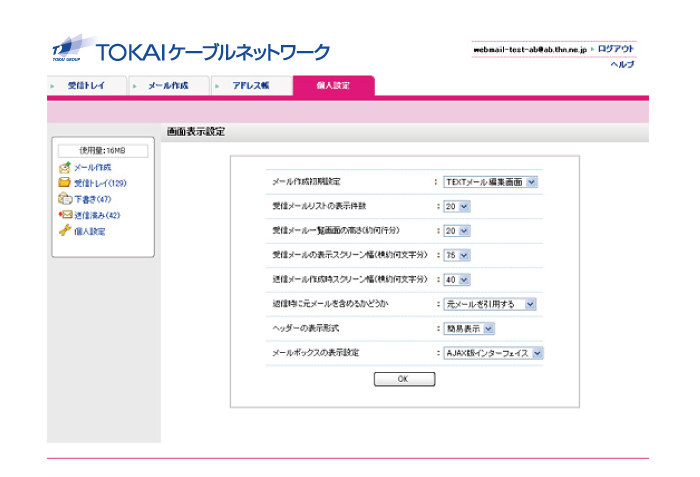
Task: Click the sent mail icon in sidebar
Action: [65, 215]
